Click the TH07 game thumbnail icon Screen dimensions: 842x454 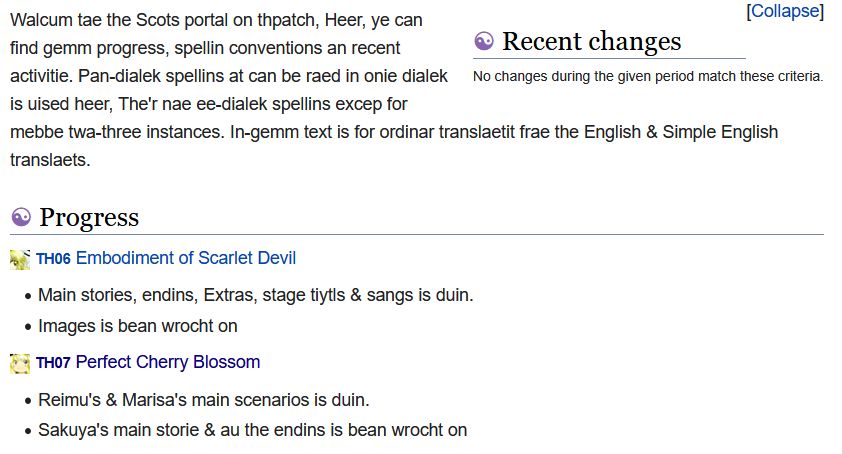[x=20, y=363]
